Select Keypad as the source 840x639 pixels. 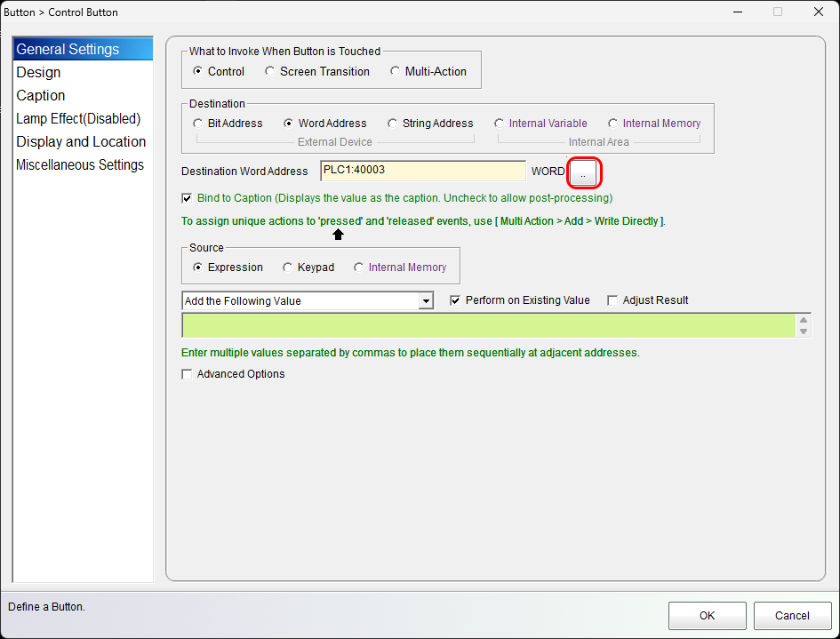288,268
